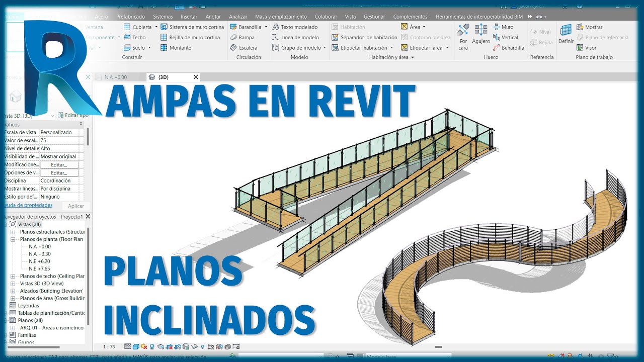Open the Prefabricado ribbon tab

tap(130, 17)
